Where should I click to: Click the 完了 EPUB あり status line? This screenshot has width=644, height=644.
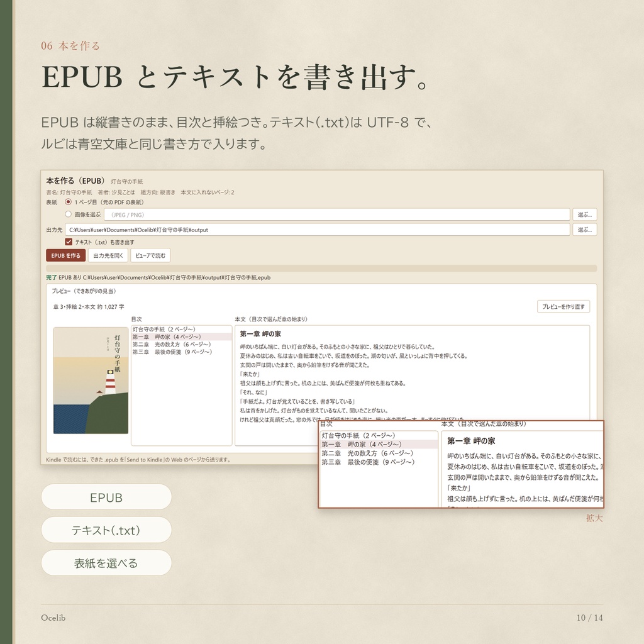coord(158,277)
